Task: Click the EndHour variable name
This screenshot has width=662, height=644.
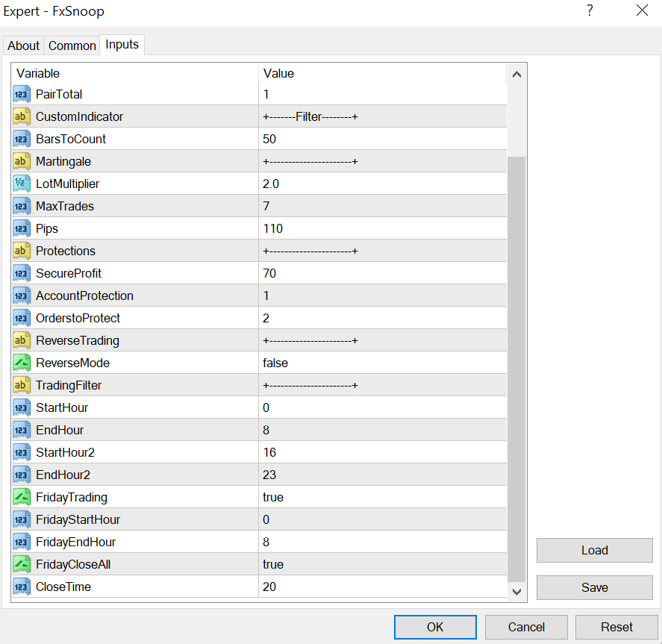Action: [x=60, y=430]
